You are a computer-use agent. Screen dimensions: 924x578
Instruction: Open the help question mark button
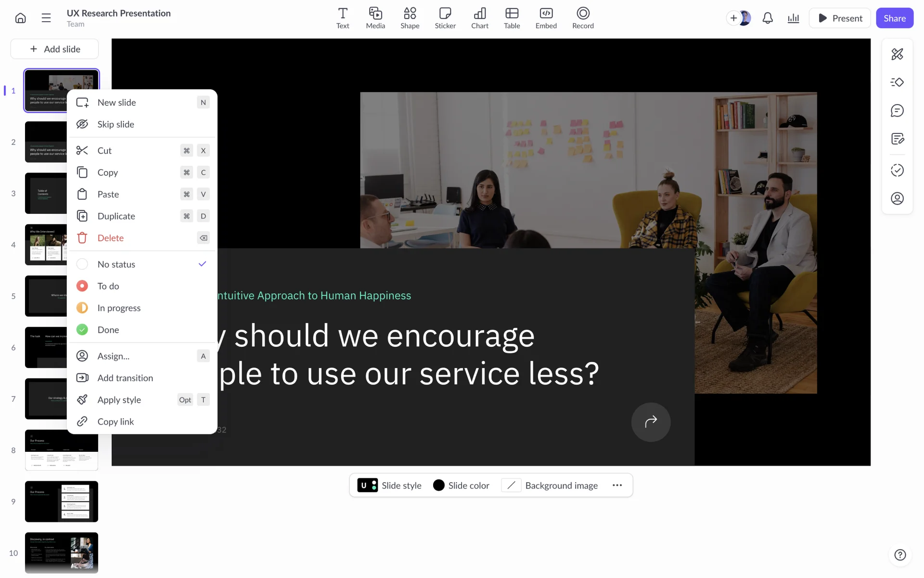click(899, 555)
